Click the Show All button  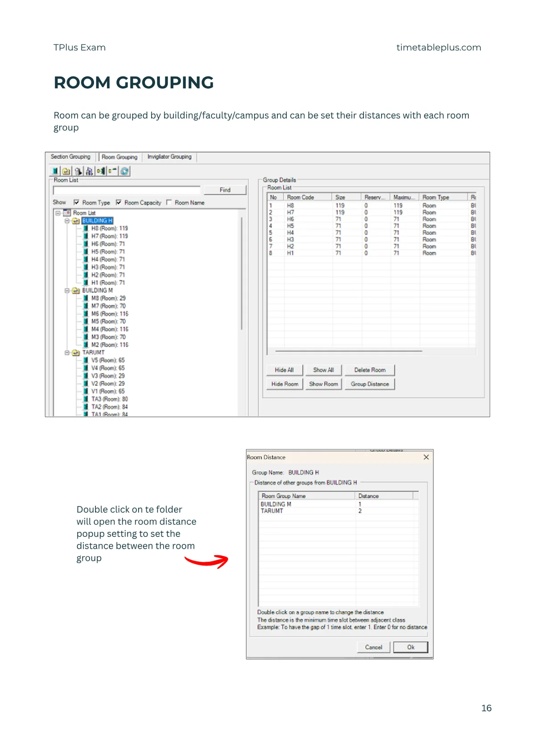coord(323,370)
